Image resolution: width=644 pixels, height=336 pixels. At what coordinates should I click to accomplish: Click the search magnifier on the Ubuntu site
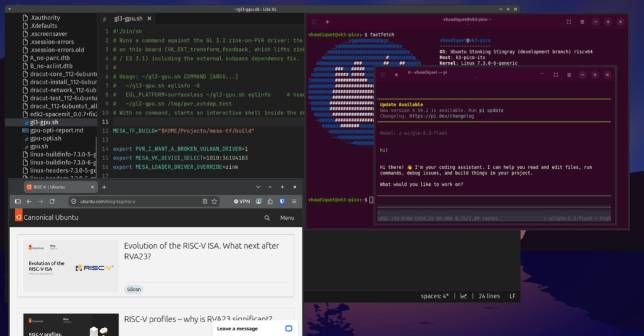coord(267,218)
